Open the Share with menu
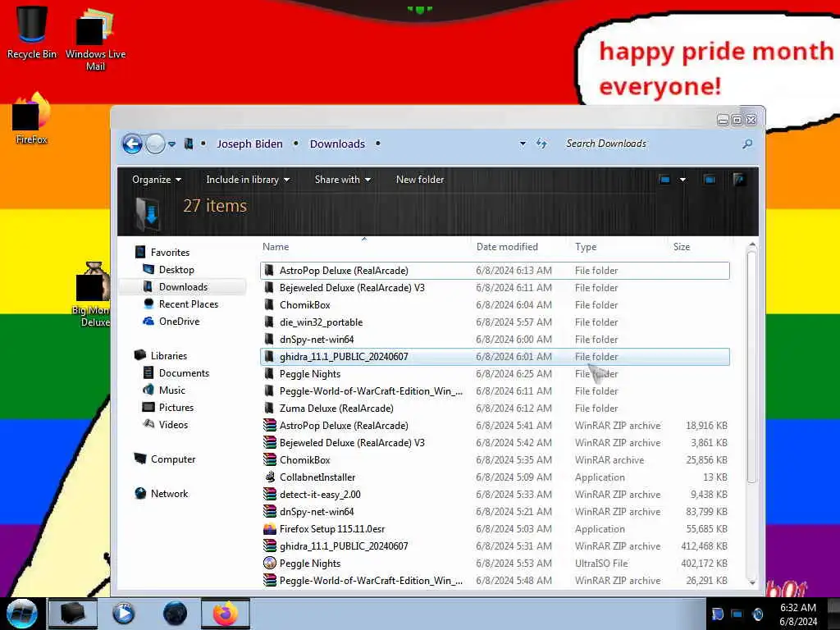Viewport: 840px width, 630px height. pyautogui.click(x=343, y=180)
